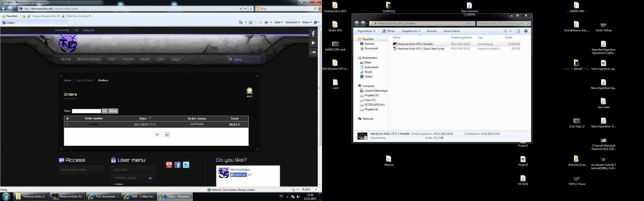Select the Goats Yelling desktop icon
644x201 pixels.
pos(603,26)
